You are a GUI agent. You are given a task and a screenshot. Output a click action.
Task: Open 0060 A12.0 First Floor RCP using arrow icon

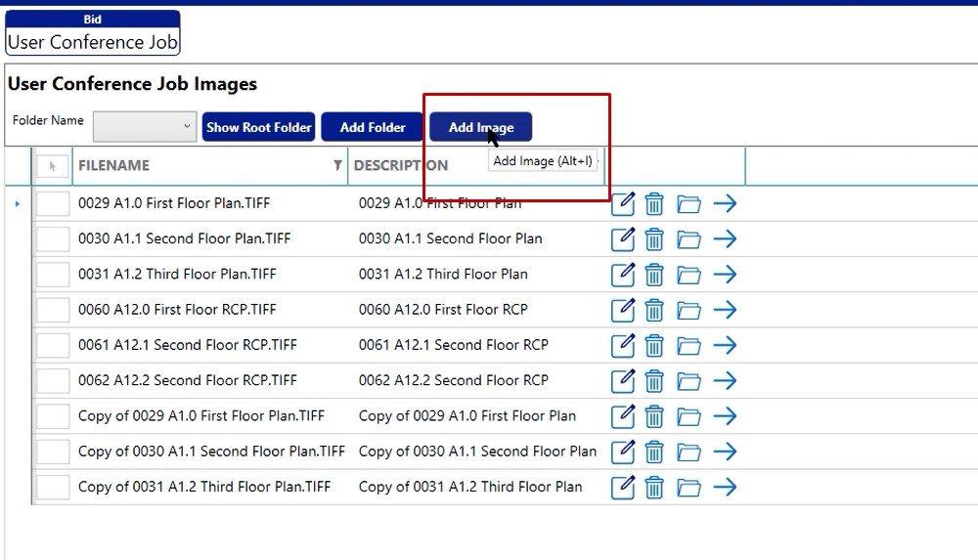click(x=724, y=310)
